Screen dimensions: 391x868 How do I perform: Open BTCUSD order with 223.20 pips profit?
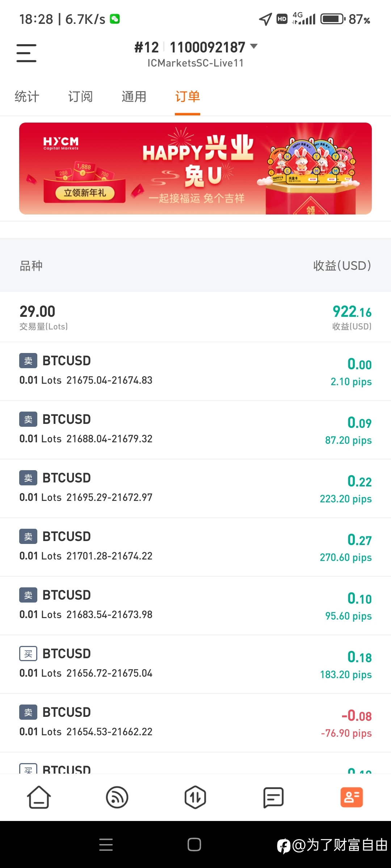(x=195, y=488)
